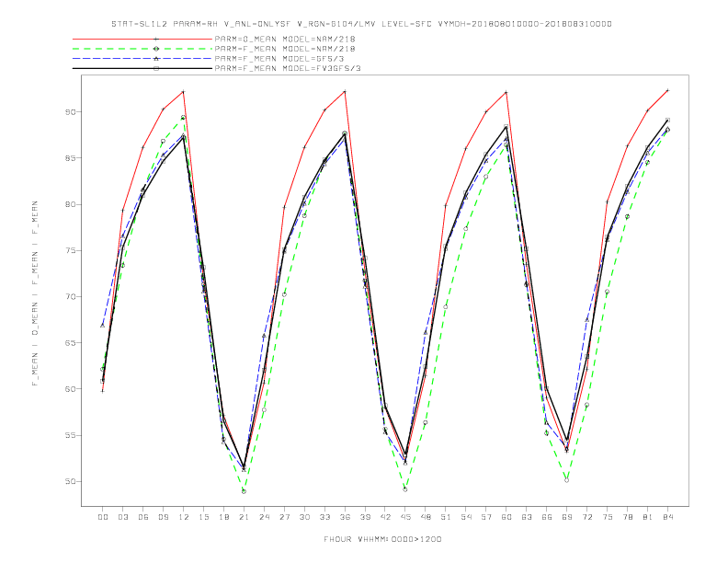Click x-axis forecast hour label 42
The width and height of the screenshot is (728, 563).
click(x=385, y=517)
